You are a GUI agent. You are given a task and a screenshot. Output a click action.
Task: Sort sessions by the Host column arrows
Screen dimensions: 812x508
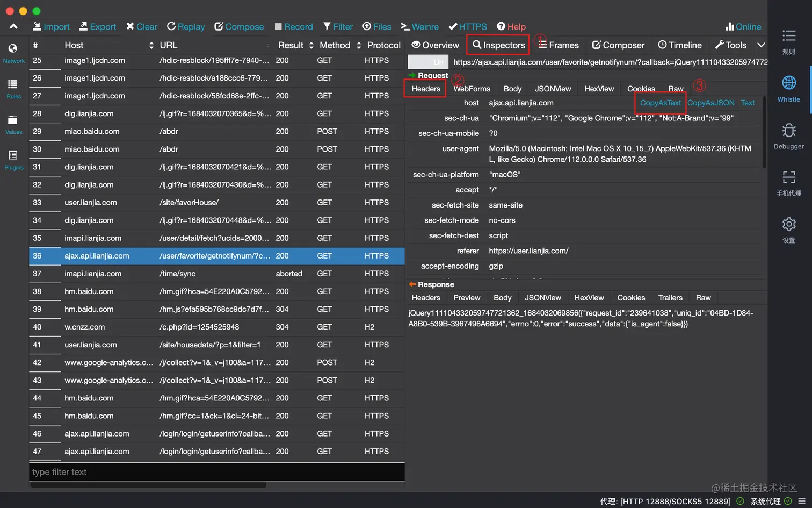151,46
